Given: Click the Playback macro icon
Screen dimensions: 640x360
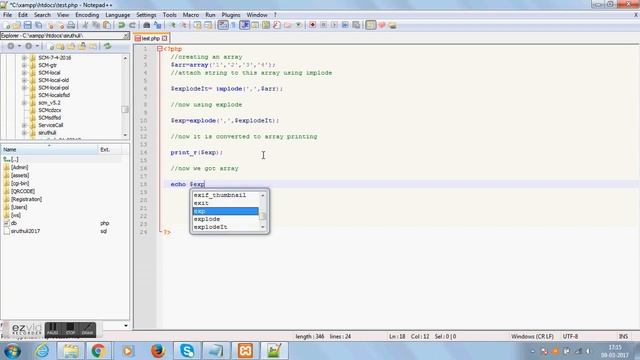Looking at the screenshot, I should tap(334, 25).
